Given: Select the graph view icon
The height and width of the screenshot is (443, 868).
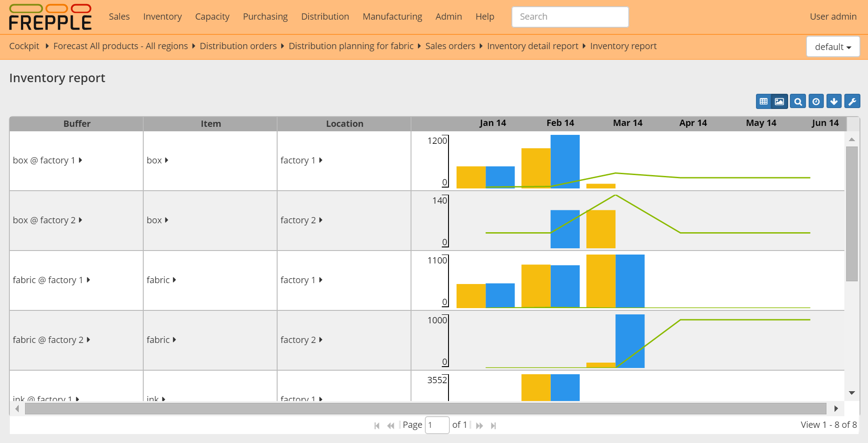Looking at the screenshot, I should click(780, 101).
